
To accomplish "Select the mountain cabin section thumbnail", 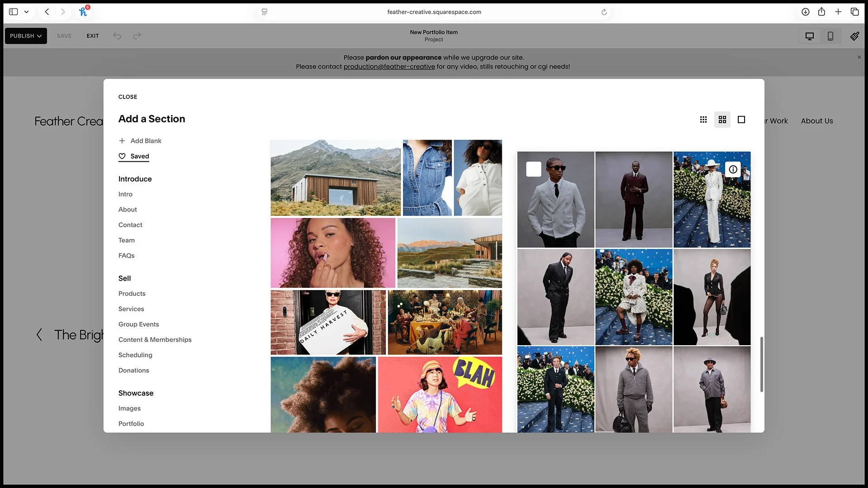I will point(335,178).
